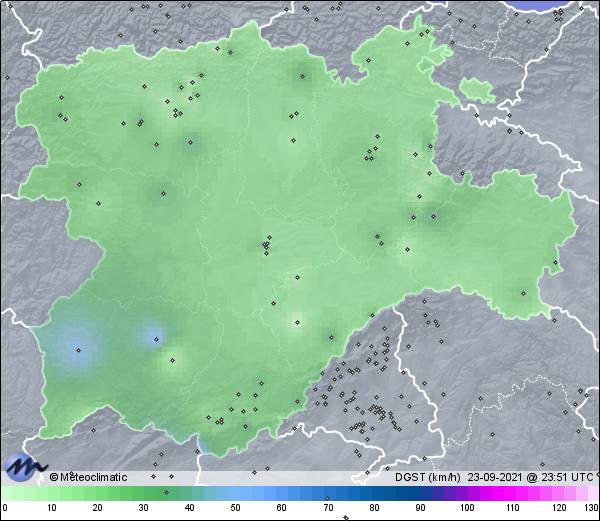The image size is (600, 521).
Task: Click the 120 value on the scale
Action: coord(559,508)
